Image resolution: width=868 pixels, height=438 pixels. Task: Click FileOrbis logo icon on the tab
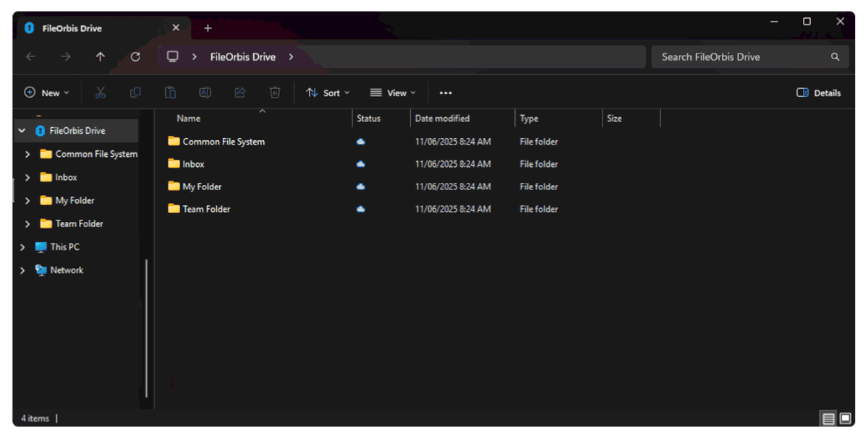coord(30,28)
